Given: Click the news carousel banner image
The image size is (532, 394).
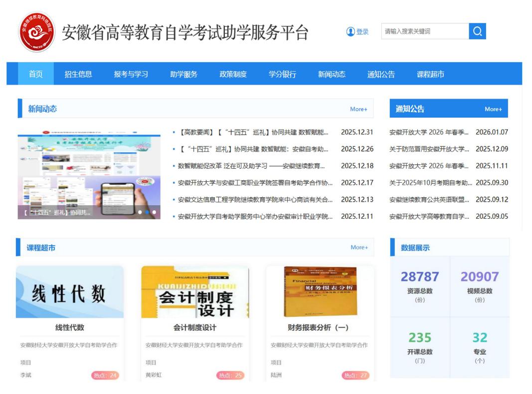Looking at the screenshot, I should pyautogui.click(x=89, y=169).
